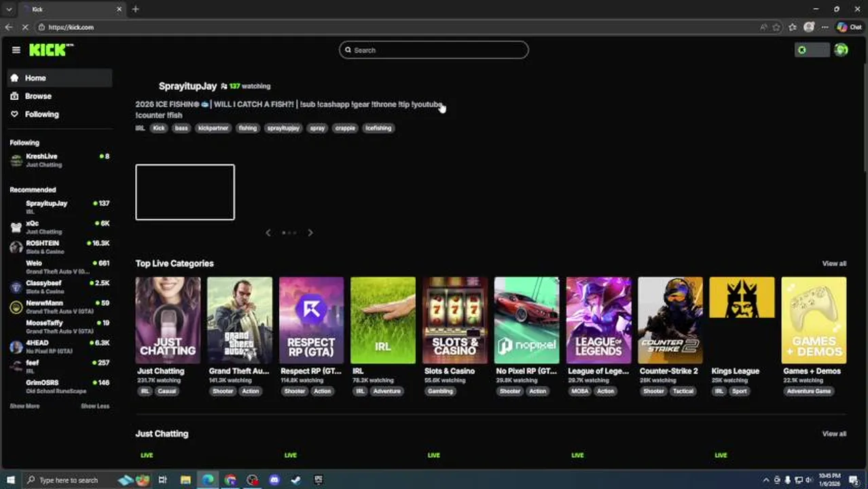Select the bass tag
The width and height of the screenshot is (868, 489).
(181, 128)
